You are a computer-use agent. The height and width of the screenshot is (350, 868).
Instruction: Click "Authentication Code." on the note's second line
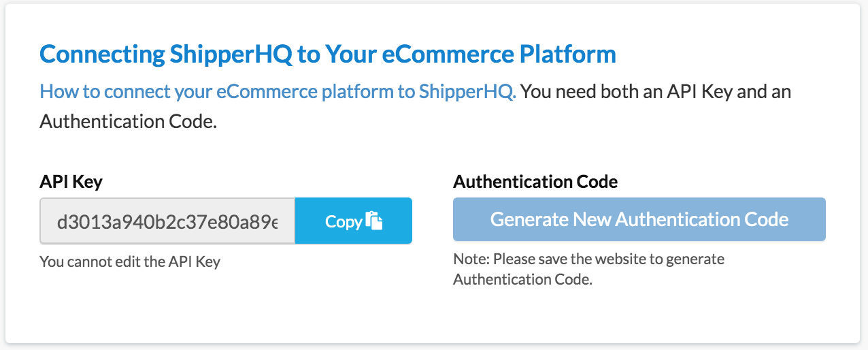pos(522,279)
